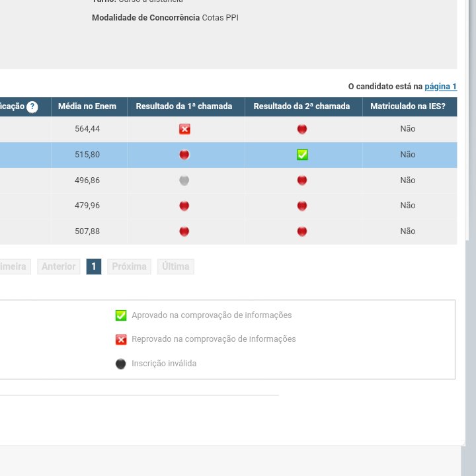The width and height of the screenshot is (476, 476).
Task: Click the black circle legend icon for Inscrição inválida
Action: [121, 364]
